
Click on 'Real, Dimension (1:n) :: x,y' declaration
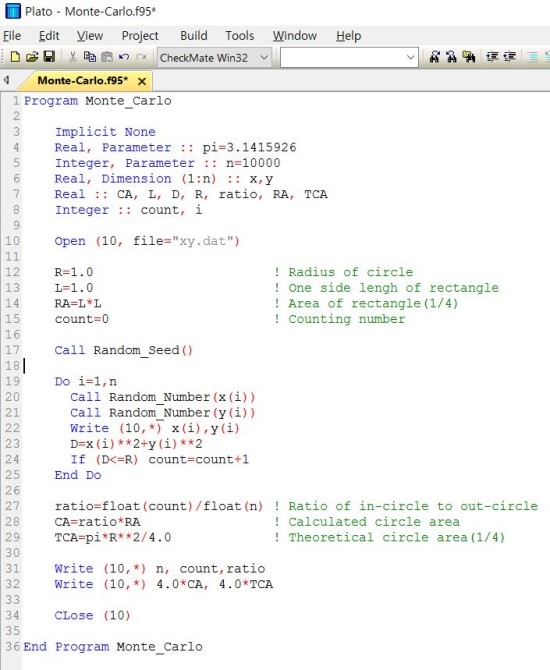(164, 179)
